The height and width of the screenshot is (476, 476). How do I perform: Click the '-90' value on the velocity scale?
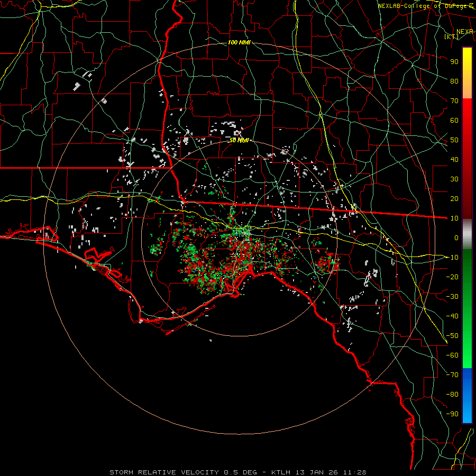coord(452,414)
